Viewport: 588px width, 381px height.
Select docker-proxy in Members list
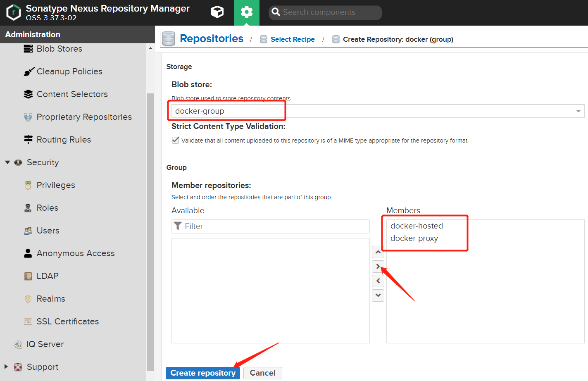click(x=414, y=238)
